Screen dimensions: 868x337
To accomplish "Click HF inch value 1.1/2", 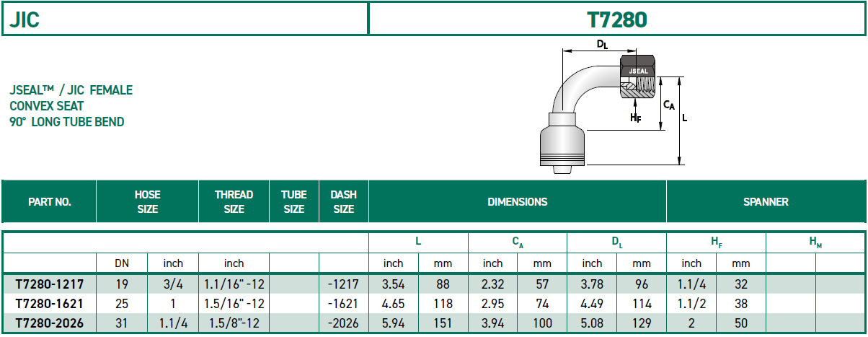I will pyautogui.click(x=691, y=304).
